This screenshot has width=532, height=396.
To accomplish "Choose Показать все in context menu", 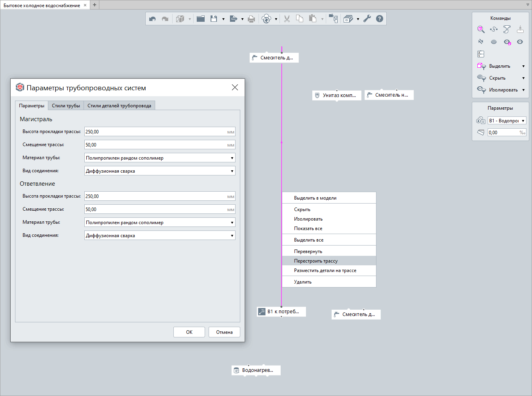I will 329,228.
